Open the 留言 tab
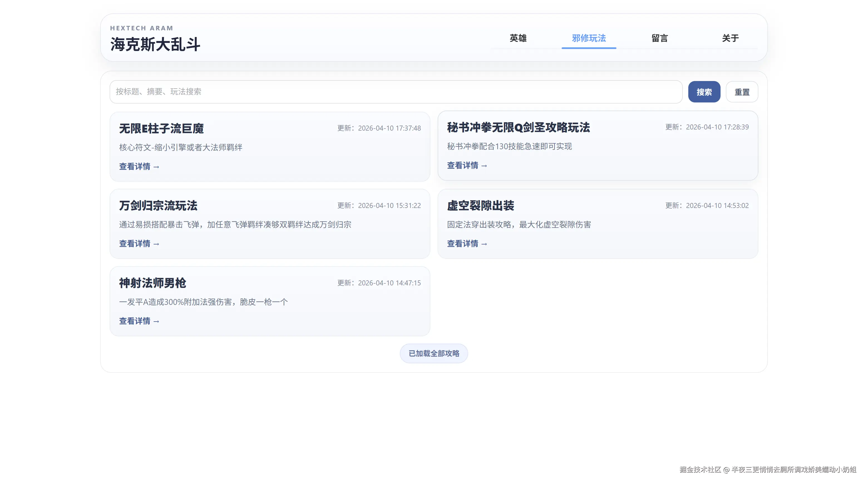Viewport: 868px width, 485px height. tap(659, 38)
